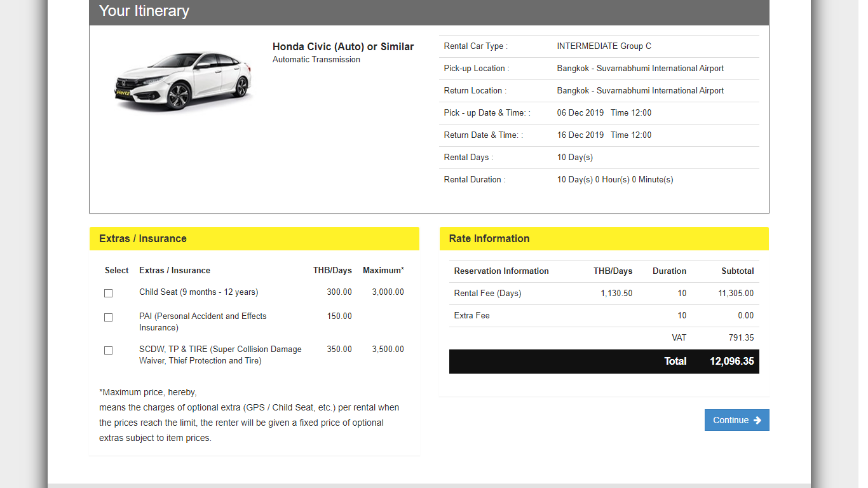868x488 pixels.
Task: Click the Return Location airport value
Action: pos(641,90)
